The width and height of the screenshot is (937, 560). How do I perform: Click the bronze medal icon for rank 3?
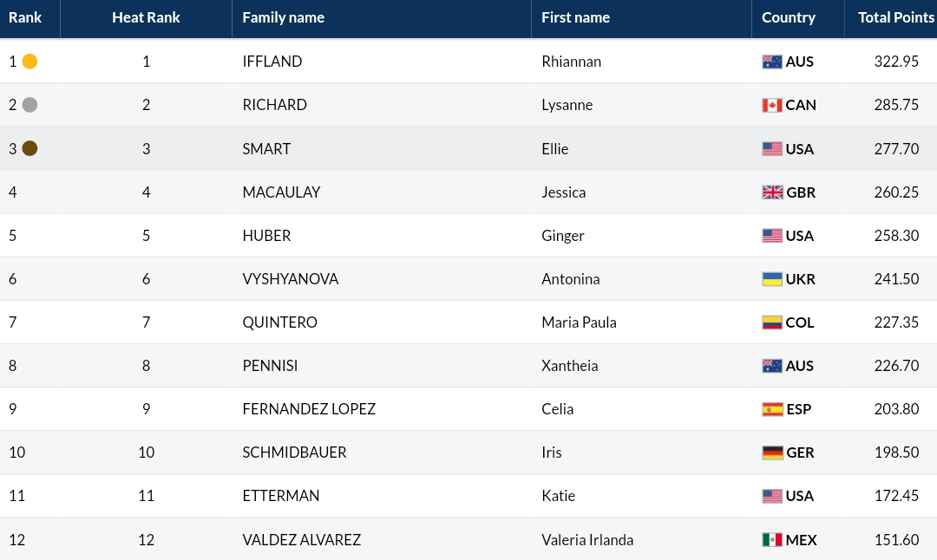(29, 148)
